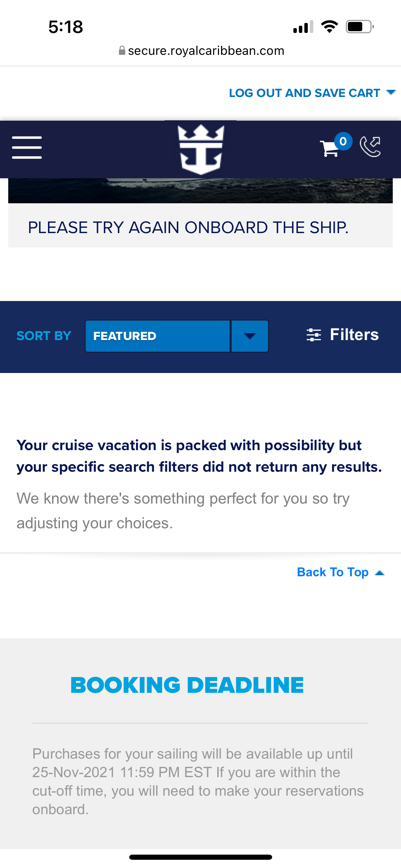Image resolution: width=401 pixels, height=868 pixels.
Task: Tap the clock in the status bar
Action: [x=65, y=27]
